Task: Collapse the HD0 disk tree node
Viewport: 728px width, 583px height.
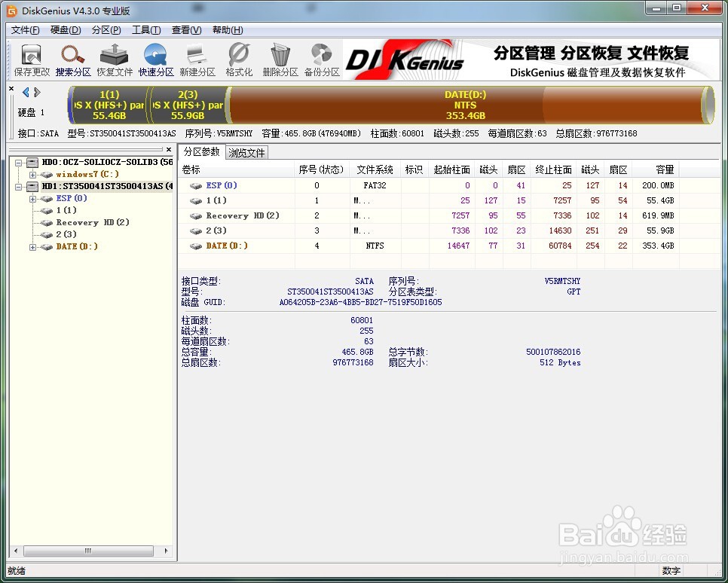Action: click(x=19, y=163)
